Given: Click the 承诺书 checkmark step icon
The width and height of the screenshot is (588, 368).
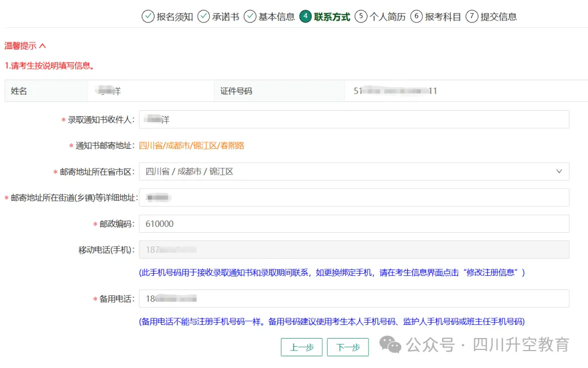Looking at the screenshot, I should click(x=203, y=16).
